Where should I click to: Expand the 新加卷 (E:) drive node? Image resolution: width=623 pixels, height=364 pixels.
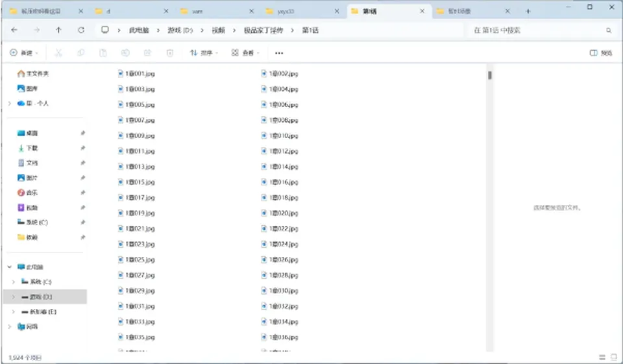14,311
